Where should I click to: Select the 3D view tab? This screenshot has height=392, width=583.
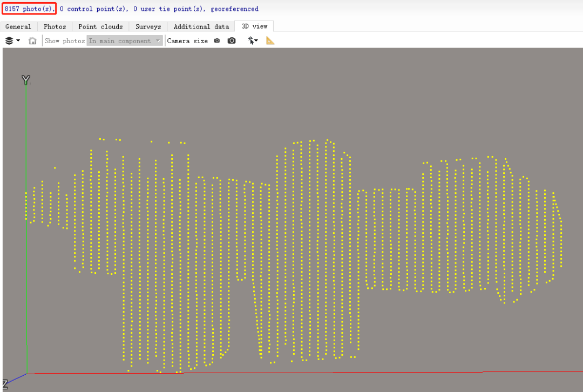coord(254,26)
